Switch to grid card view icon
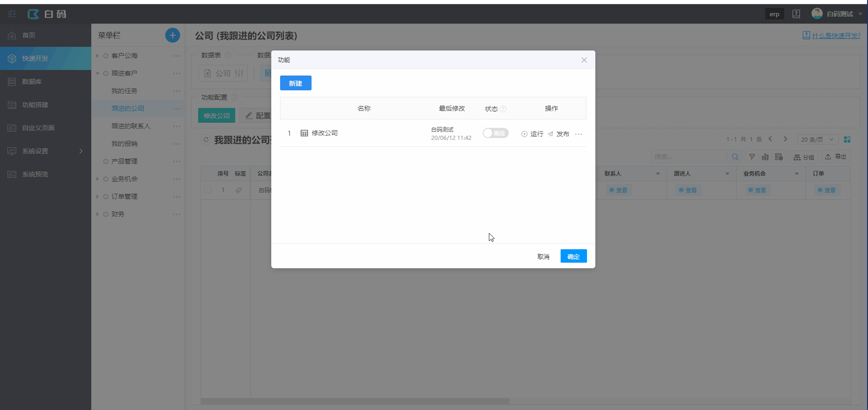The image size is (868, 410). click(847, 139)
